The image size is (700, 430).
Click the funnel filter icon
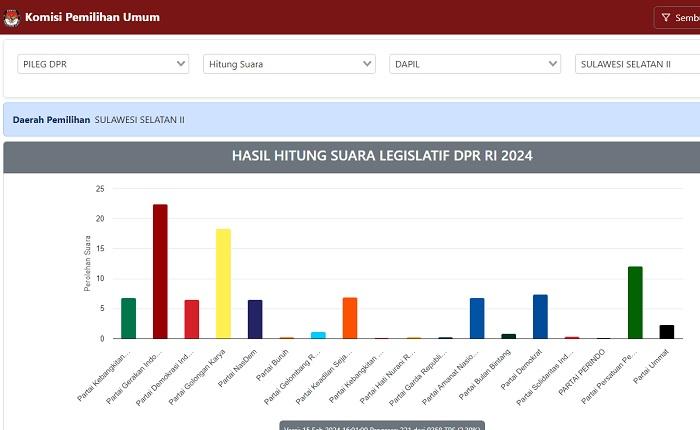coord(666,17)
